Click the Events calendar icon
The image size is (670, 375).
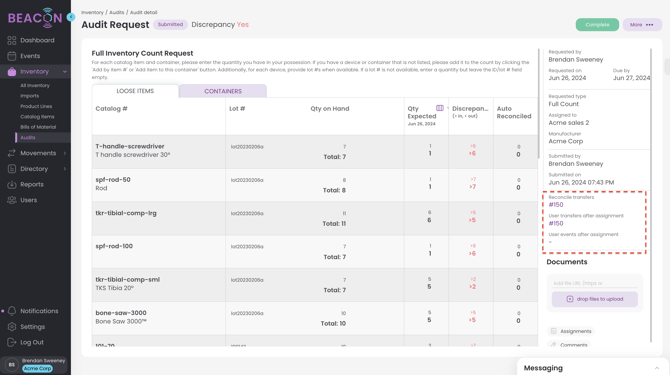[12, 56]
